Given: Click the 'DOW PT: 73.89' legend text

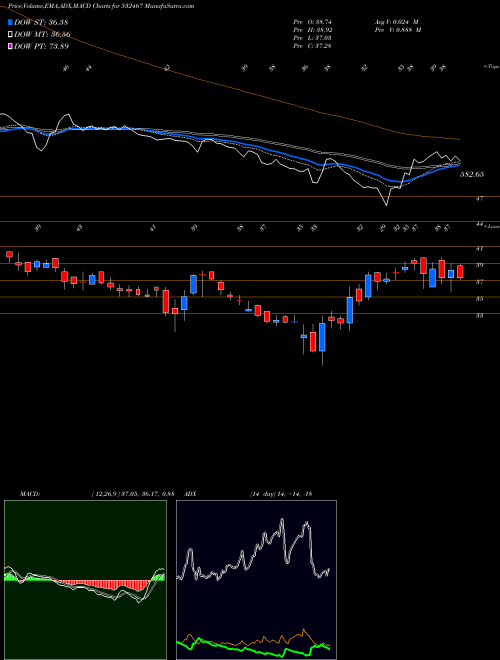Looking at the screenshot, I should point(41,46).
